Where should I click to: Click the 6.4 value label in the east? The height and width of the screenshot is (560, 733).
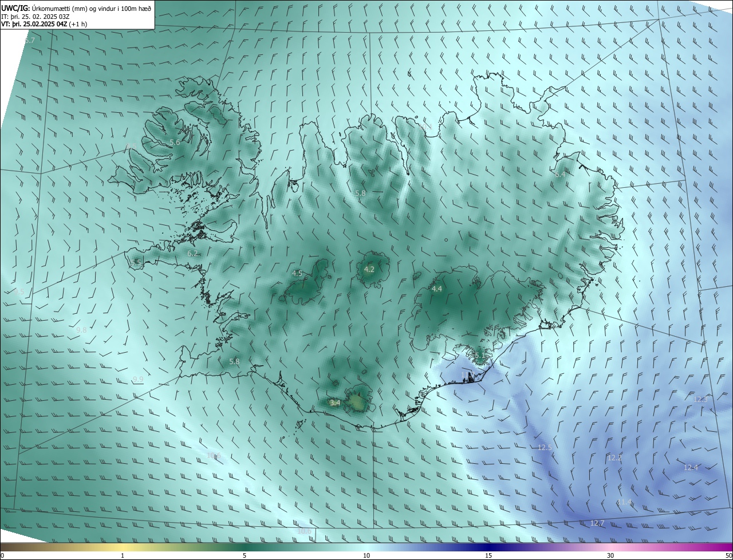pyautogui.click(x=560, y=174)
